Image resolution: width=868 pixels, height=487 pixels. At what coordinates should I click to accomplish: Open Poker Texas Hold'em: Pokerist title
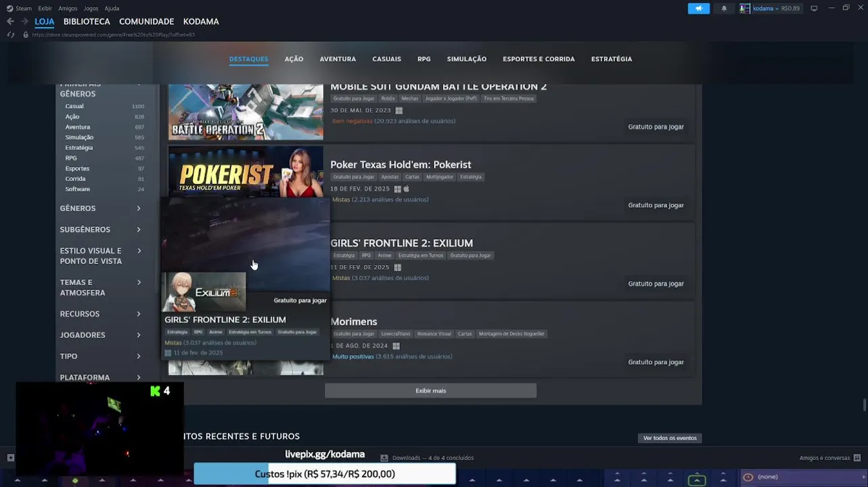click(401, 164)
